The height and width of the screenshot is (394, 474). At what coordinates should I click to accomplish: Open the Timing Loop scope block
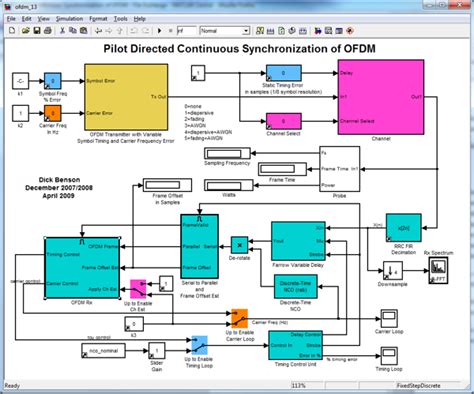pos(389,356)
